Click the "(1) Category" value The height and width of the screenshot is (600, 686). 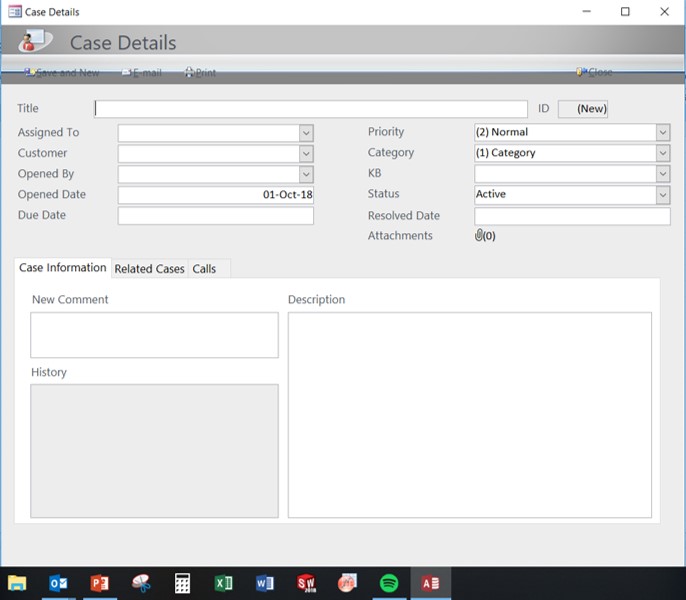505,153
